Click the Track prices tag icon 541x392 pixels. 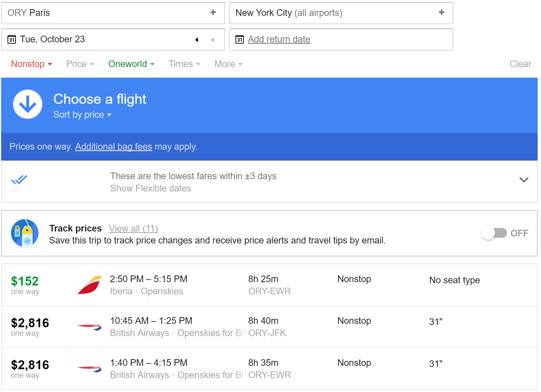coord(25,233)
